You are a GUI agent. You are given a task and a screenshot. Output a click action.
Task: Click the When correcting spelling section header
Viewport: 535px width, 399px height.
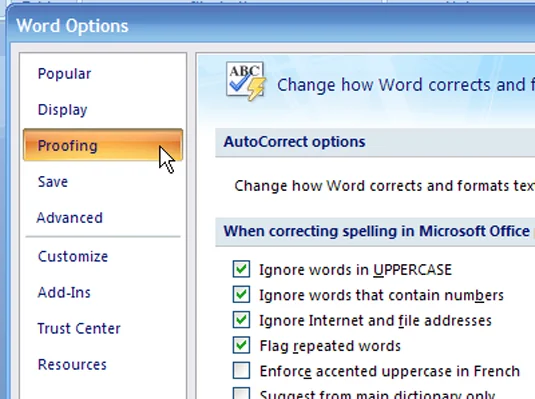pyautogui.click(x=375, y=231)
